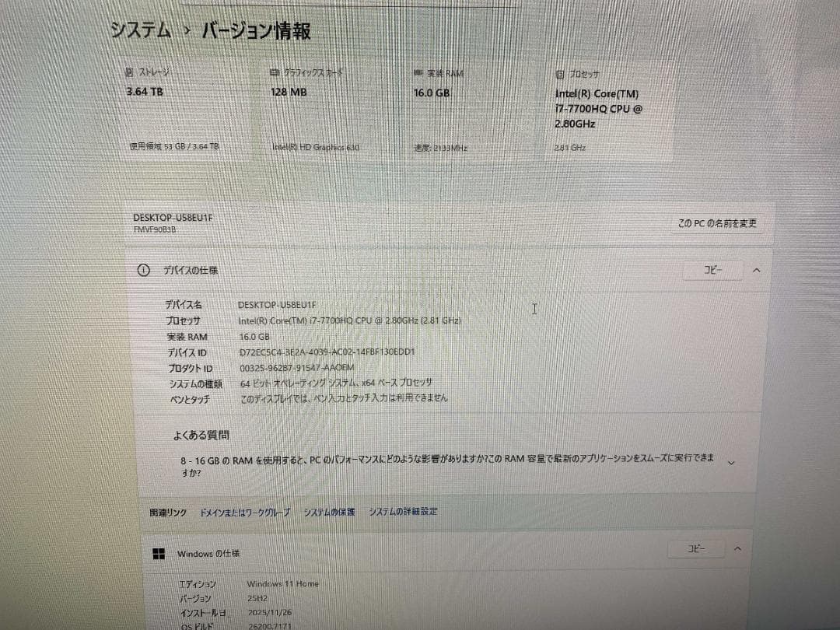
Task: Click the info icon beside デバイスの仕様
Action: (143, 270)
